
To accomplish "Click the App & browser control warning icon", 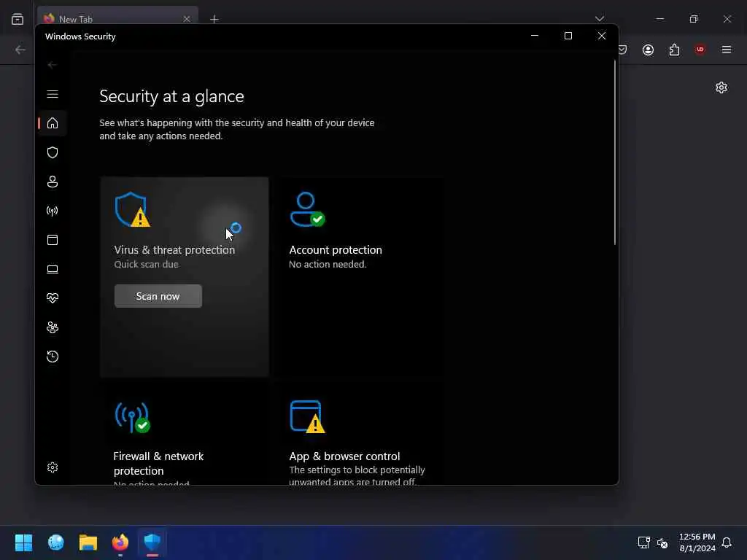I will pyautogui.click(x=307, y=416).
